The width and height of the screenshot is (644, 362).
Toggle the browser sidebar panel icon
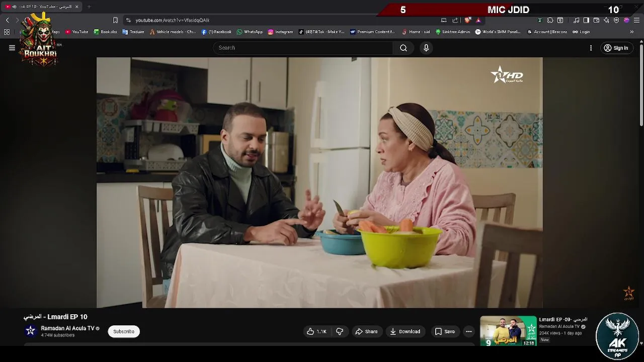coord(586,20)
